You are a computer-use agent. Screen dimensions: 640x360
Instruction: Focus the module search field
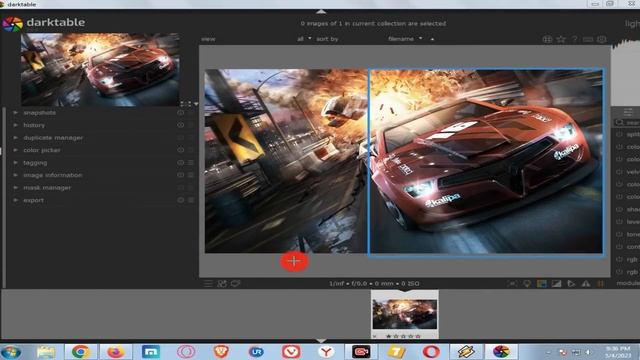628,122
